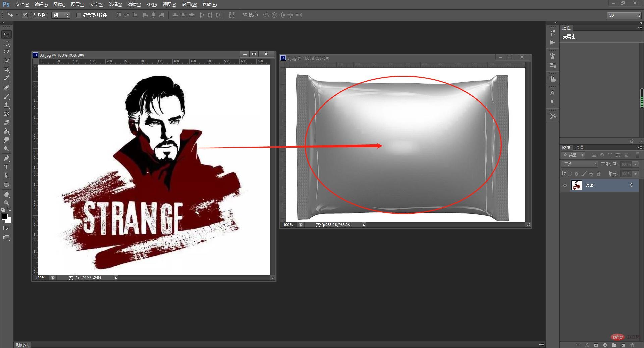644x348 pixels.
Task: Select the Pen tool
Action: (x=6, y=158)
